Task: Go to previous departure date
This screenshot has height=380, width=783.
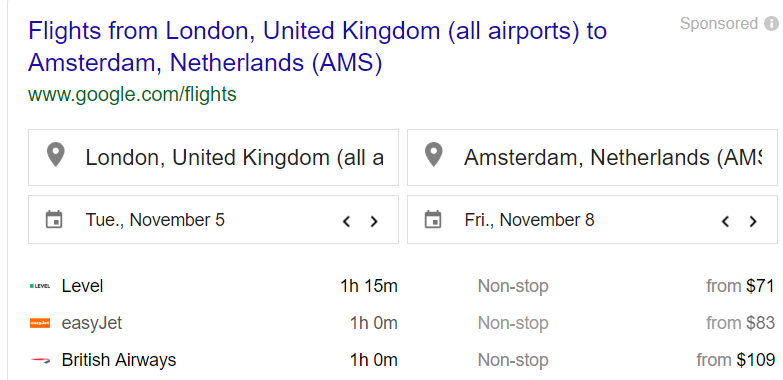Action: click(x=346, y=221)
